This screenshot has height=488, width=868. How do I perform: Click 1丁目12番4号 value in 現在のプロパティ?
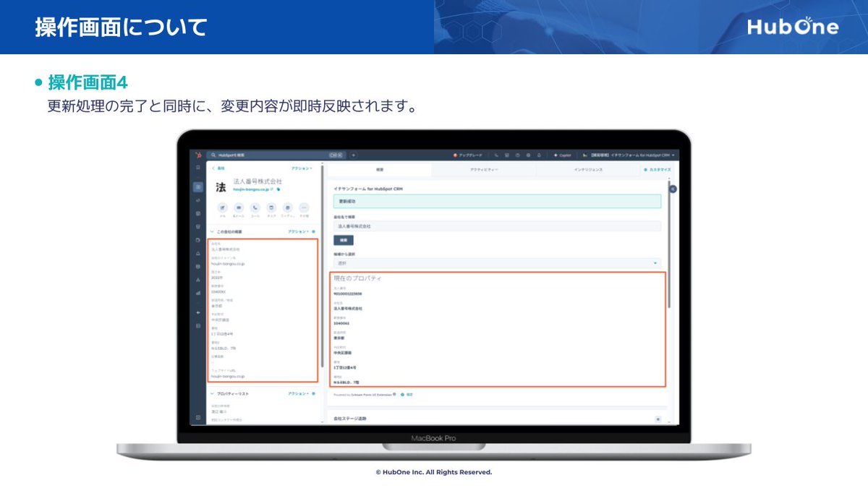click(344, 367)
